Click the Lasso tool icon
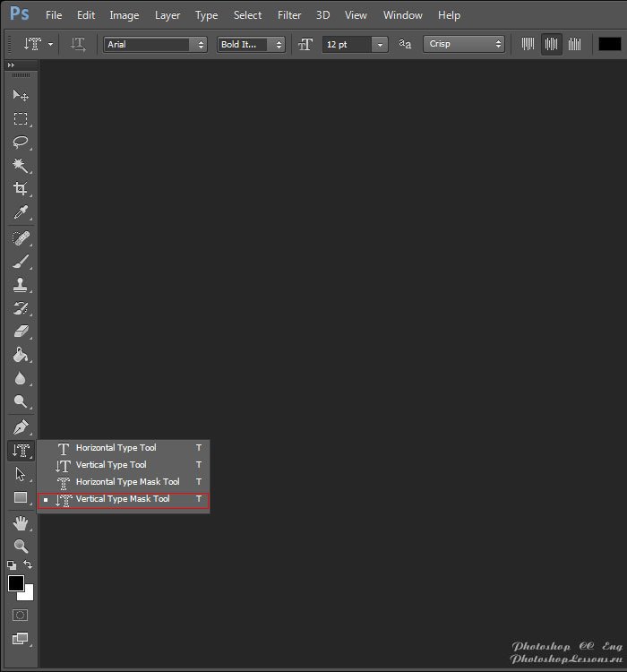 20,142
